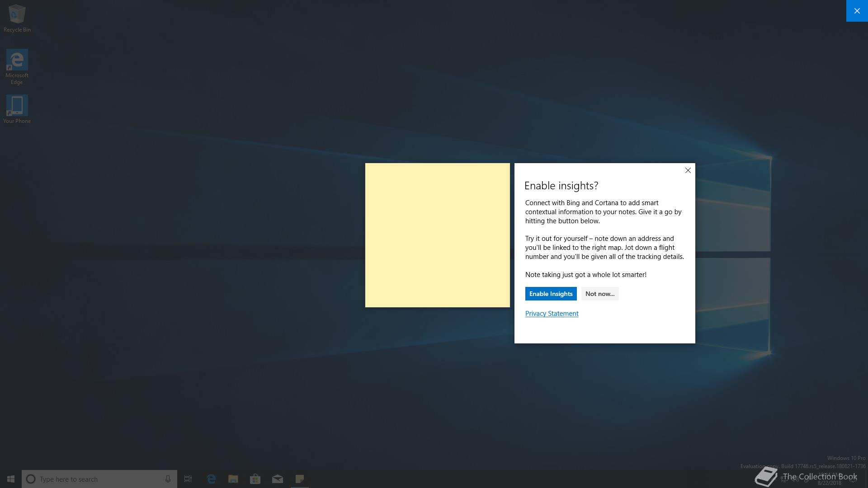
Task: Click the microphone icon in the search box
Action: 168,479
